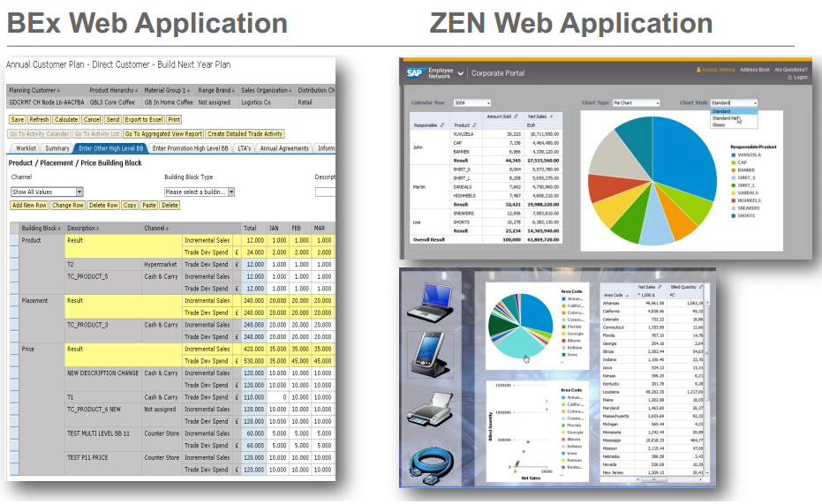This screenshot has height=504, width=822.
Task: Choose Glossy from Chart Style list
Action: coord(719,125)
